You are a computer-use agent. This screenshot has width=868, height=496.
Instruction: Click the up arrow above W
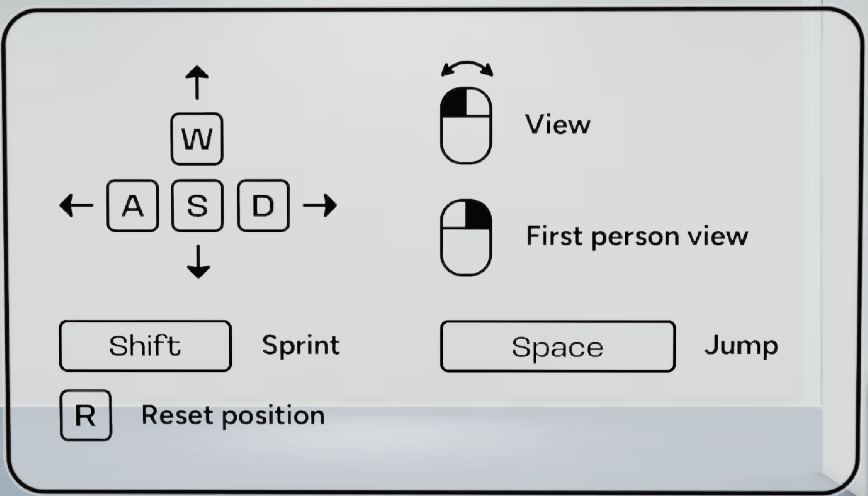[x=197, y=83]
